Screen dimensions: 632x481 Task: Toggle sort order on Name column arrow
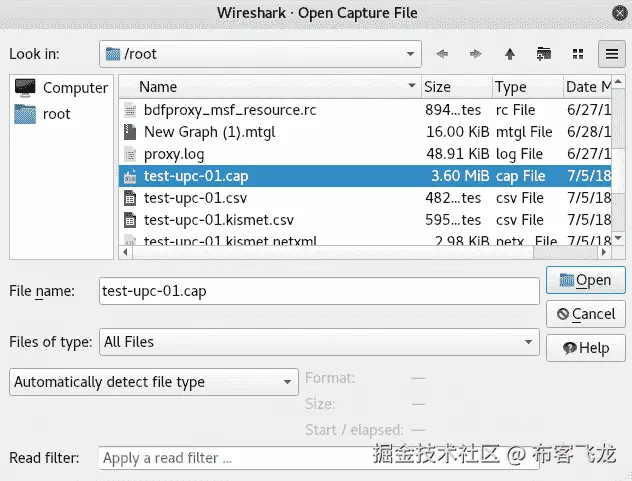point(412,85)
